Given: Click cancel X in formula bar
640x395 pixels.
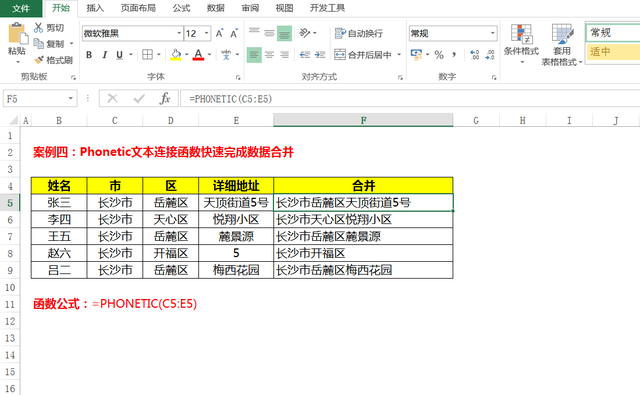Looking at the screenshot, I should pos(113,98).
